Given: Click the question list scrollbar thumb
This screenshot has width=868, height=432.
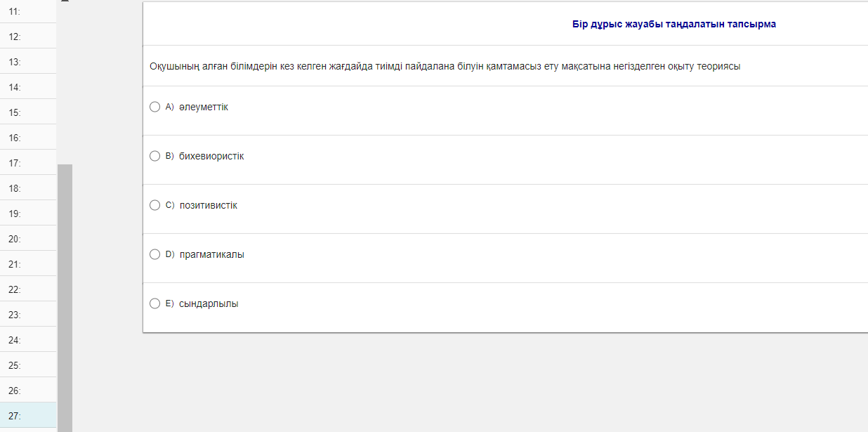Looking at the screenshot, I should pos(65,295).
